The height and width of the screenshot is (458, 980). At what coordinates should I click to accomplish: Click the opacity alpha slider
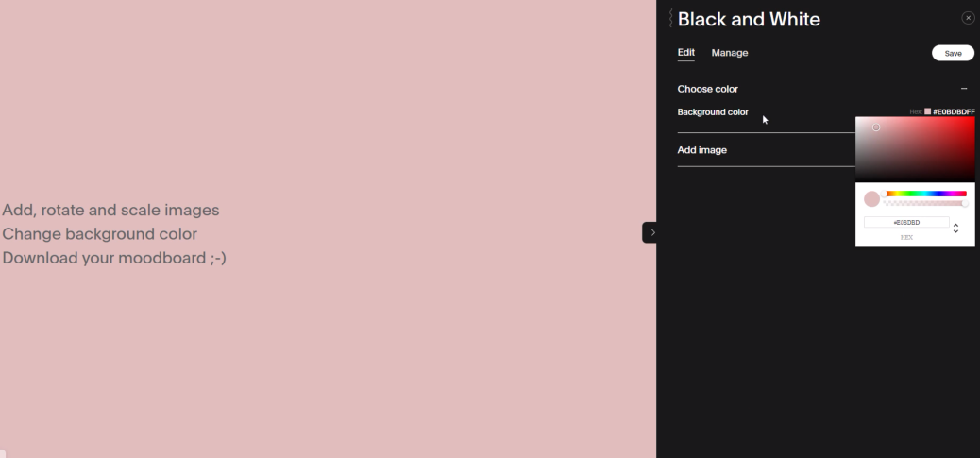point(925,203)
